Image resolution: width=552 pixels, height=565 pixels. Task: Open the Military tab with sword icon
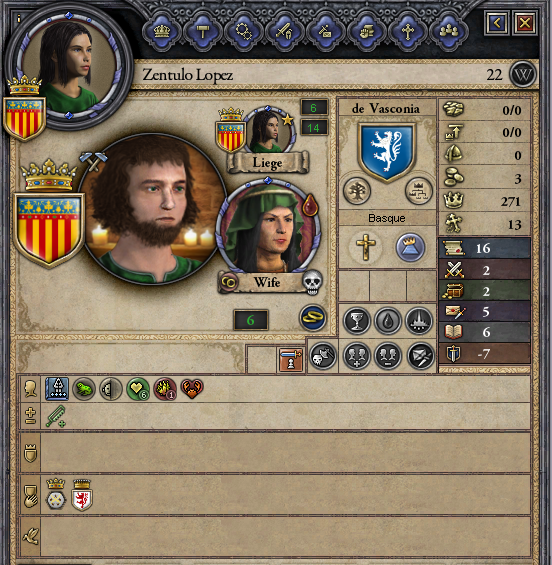pos(285,31)
